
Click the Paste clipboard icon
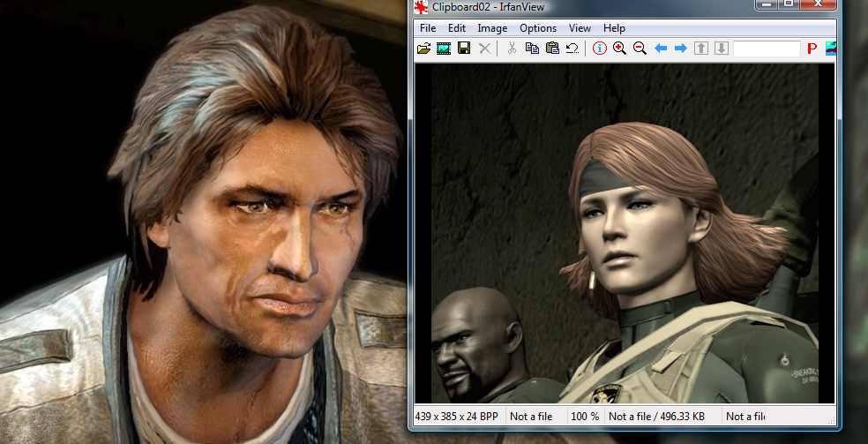pyautogui.click(x=552, y=49)
